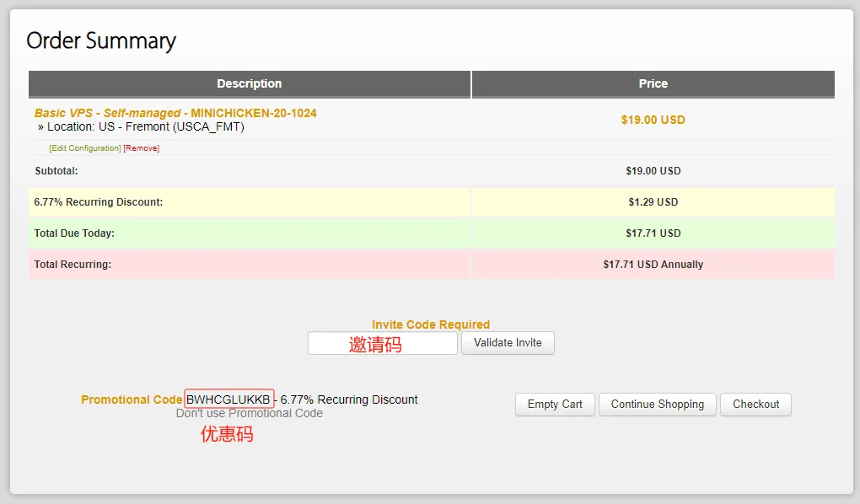
Task: Click Continue Shopping
Action: 657,405
